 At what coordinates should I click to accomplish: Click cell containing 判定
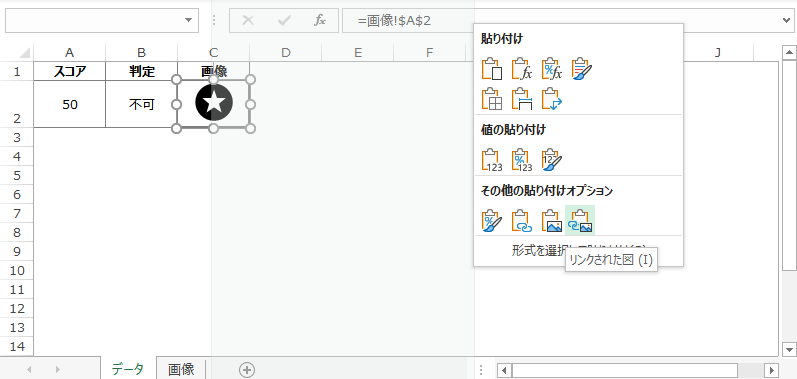coord(142,71)
